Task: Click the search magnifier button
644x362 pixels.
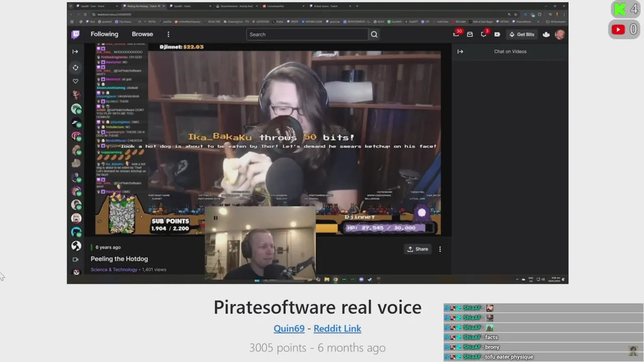Action: [x=374, y=34]
